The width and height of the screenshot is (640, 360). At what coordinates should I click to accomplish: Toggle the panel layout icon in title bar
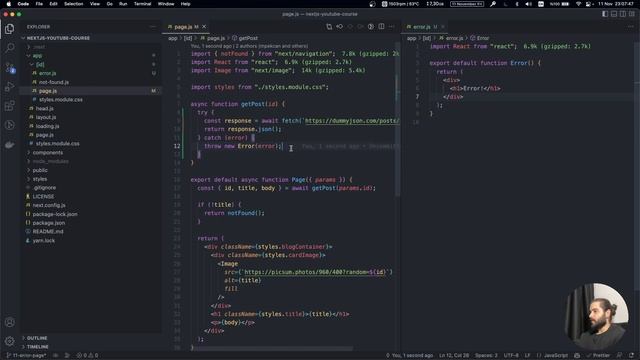coord(614,14)
